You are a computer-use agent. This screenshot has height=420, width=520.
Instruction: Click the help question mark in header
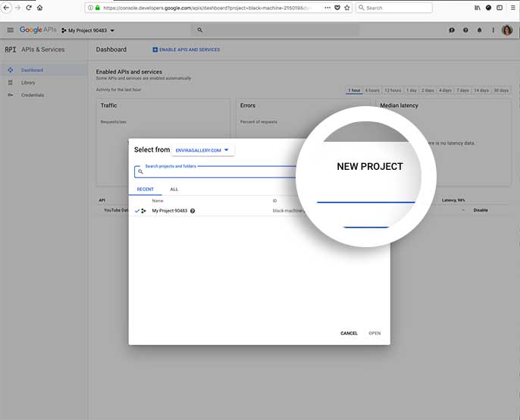tap(465, 30)
